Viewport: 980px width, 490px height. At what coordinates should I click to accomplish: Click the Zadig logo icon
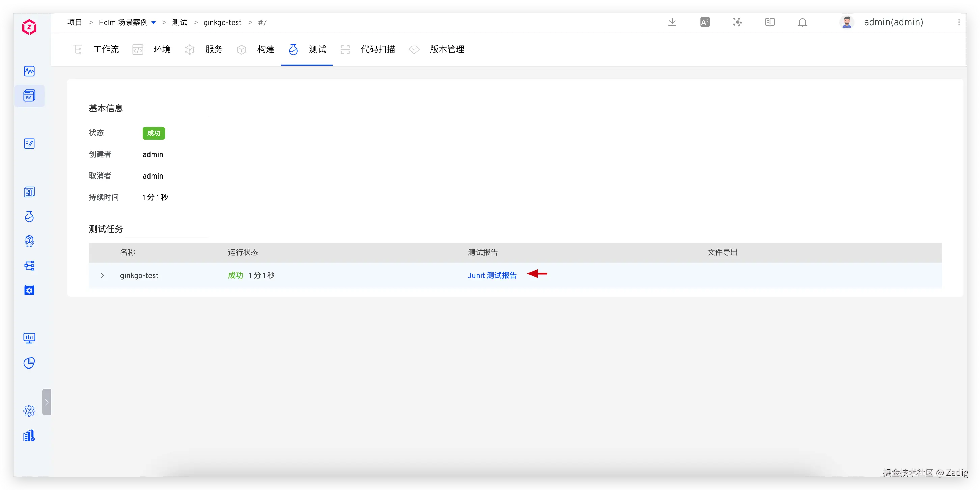point(29,27)
